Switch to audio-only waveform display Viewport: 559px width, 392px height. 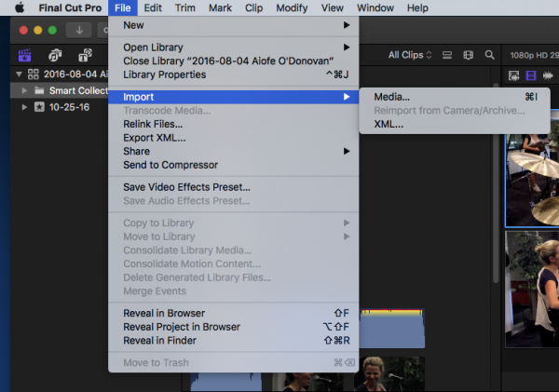pyautogui.click(x=550, y=75)
